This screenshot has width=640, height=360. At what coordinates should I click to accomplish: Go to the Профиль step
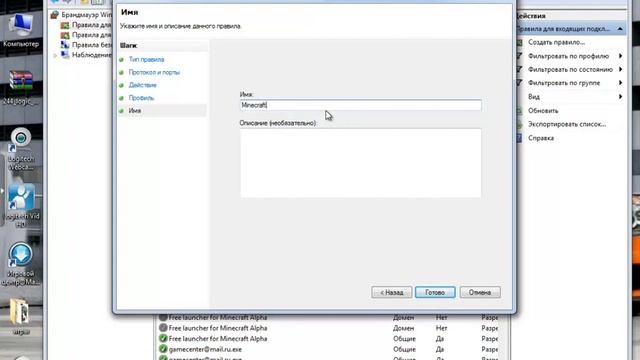pos(141,98)
